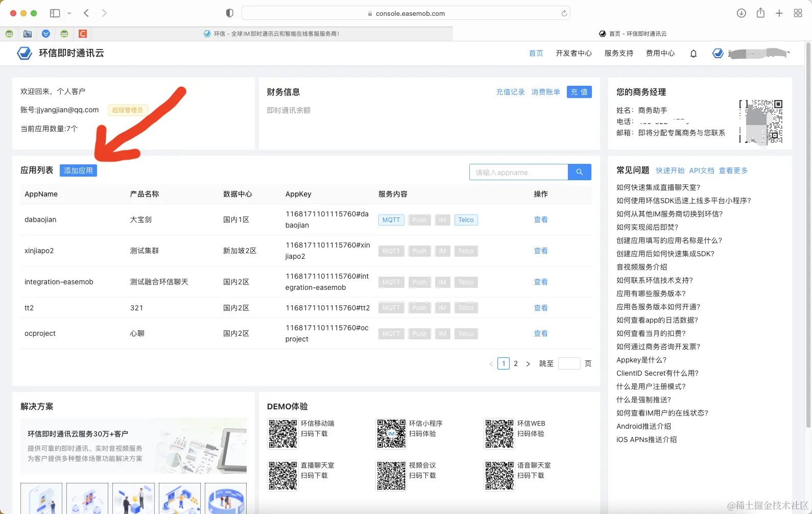The height and width of the screenshot is (514, 812).
Task: Switch to the 首页 - 环信即时通讯云 tab
Action: click(x=632, y=34)
